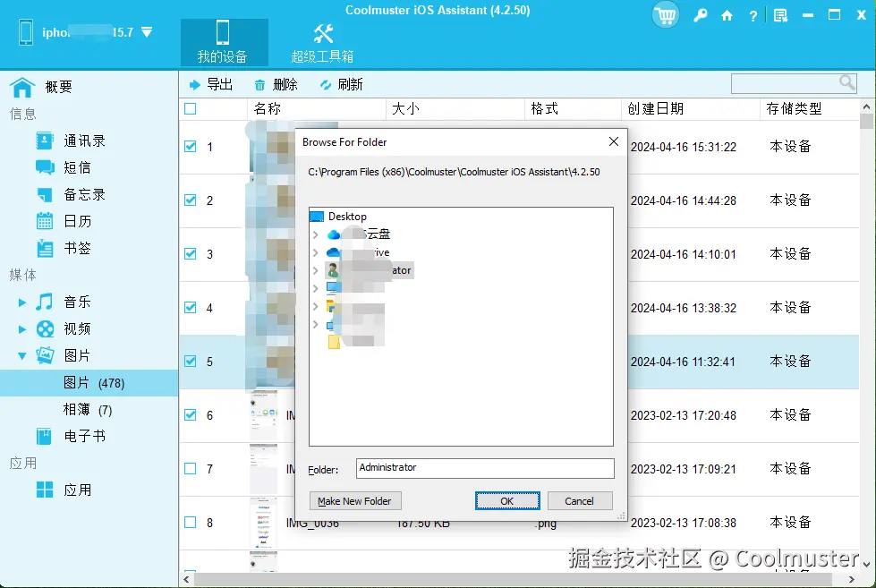Select date 2024-04-16 15:31:22 cell
The image size is (876, 588).
pos(684,147)
